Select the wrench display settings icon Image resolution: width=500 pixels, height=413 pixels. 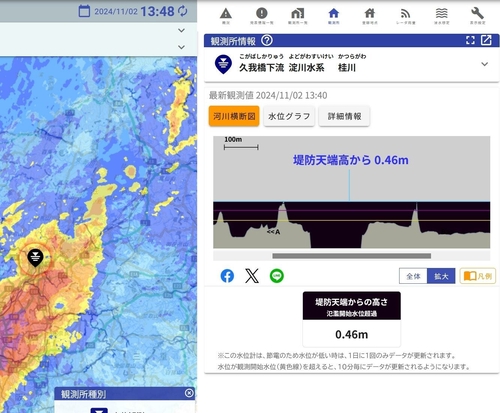(x=477, y=16)
